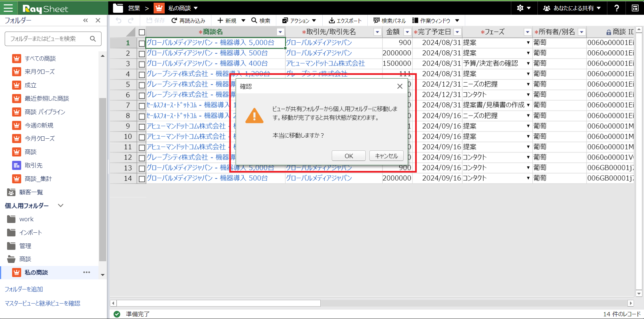Open the 作業ウィンドウ menu
The width and height of the screenshot is (644, 319).
click(x=436, y=20)
